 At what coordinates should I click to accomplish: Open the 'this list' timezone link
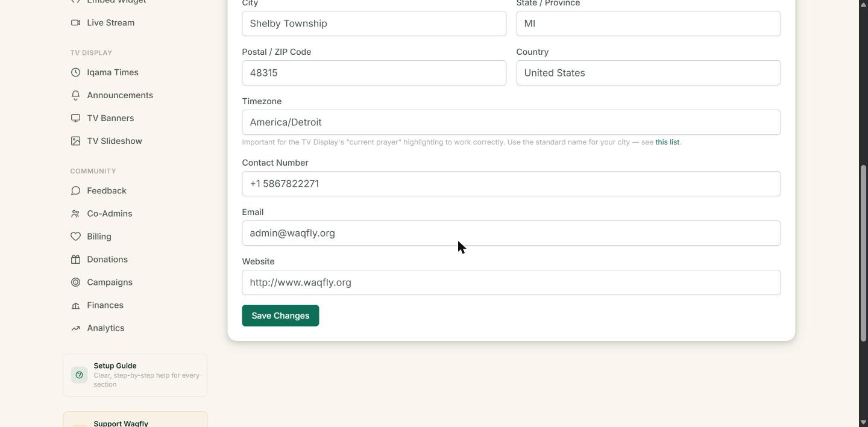667,142
